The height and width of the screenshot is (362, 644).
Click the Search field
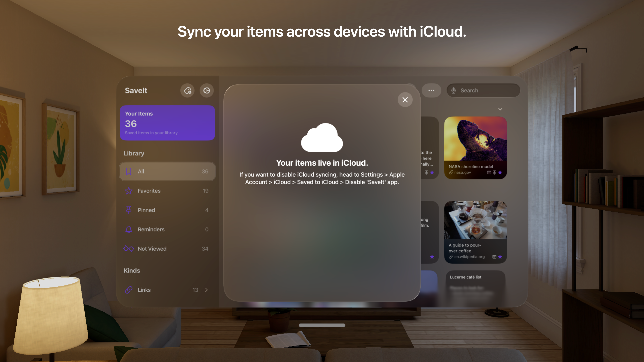click(x=483, y=90)
